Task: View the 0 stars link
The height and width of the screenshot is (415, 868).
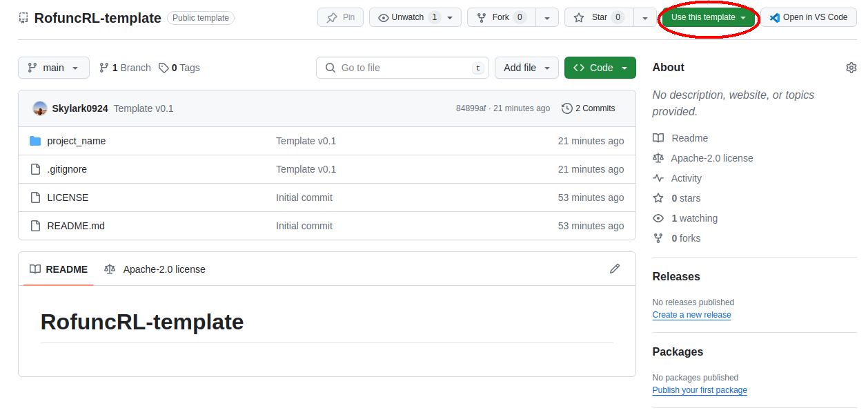Action: [677, 198]
